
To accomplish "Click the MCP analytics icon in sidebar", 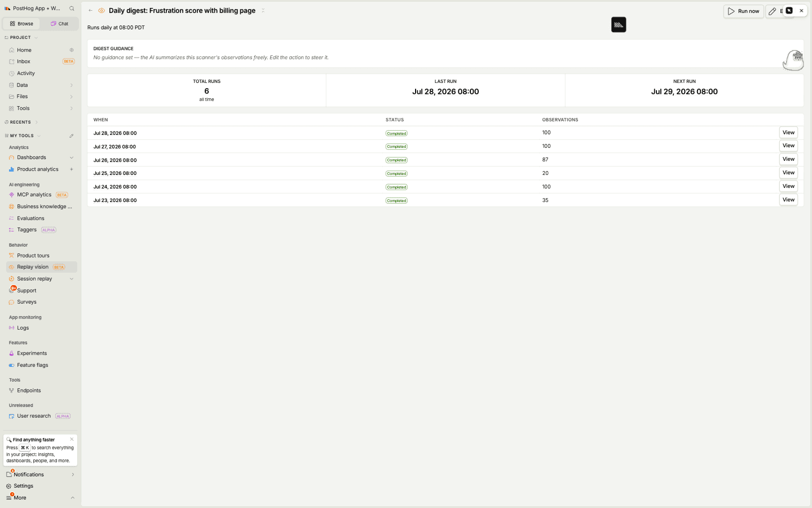I will (11, 195).
